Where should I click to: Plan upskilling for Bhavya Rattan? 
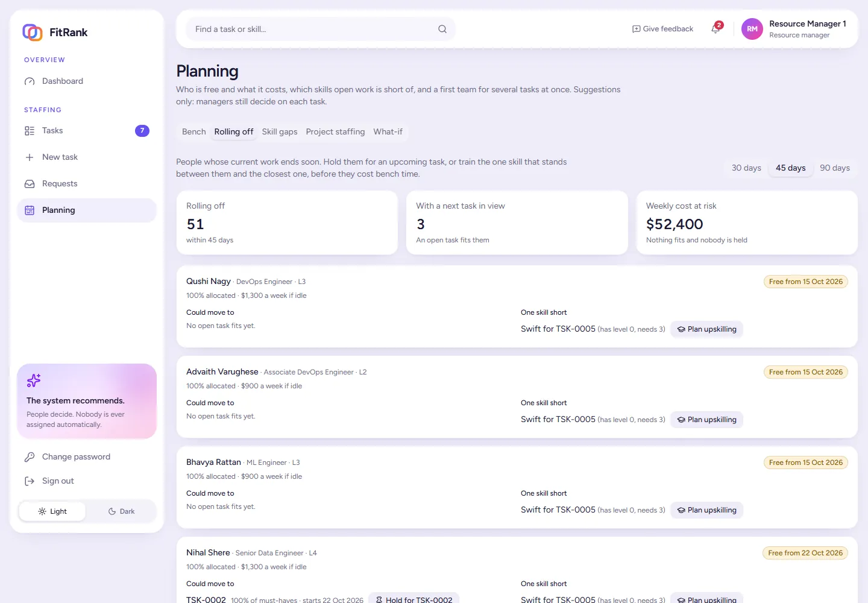point(706,510)
